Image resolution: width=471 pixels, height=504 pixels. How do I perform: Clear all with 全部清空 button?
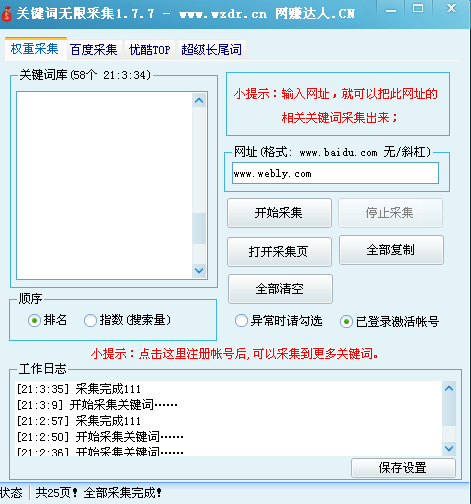(280, 289)
